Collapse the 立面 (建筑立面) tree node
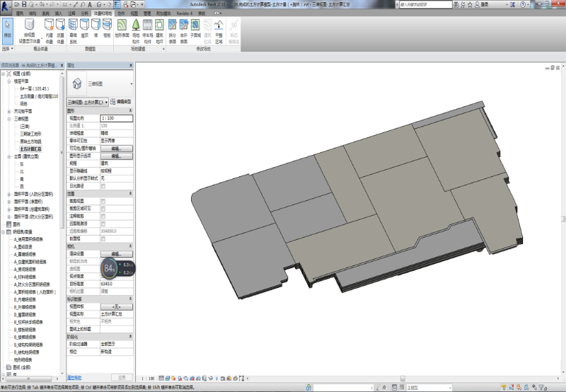This screenshot has width=566, height=392. tap(9, 156)
